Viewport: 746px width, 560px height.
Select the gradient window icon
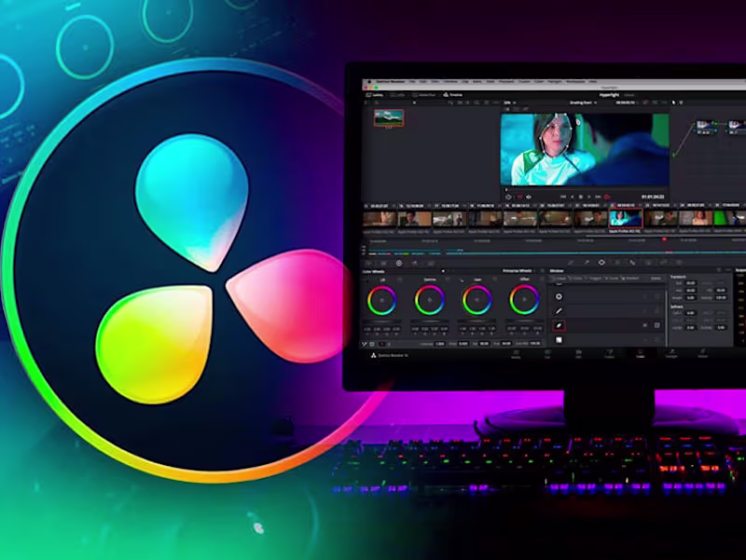click(x=559, y=340)
